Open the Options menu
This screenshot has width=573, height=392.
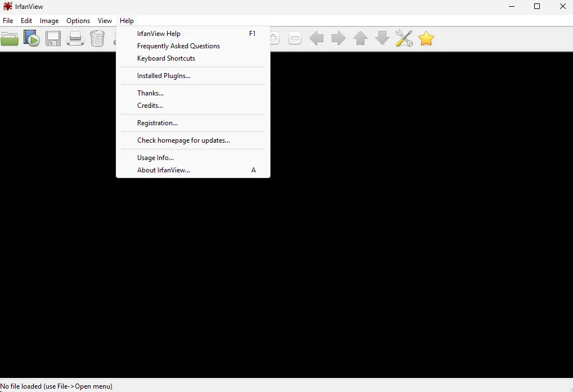click(x=78, y=21)
